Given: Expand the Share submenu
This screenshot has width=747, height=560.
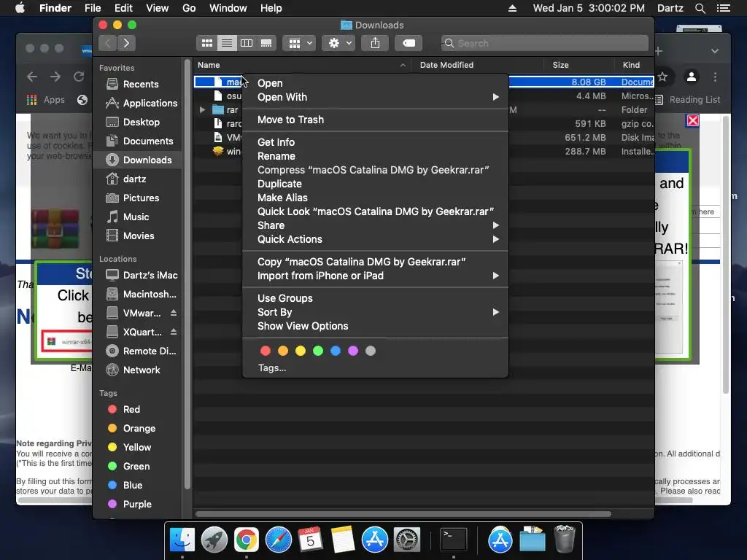Looking at the screenshot, I should pos(376,225).
